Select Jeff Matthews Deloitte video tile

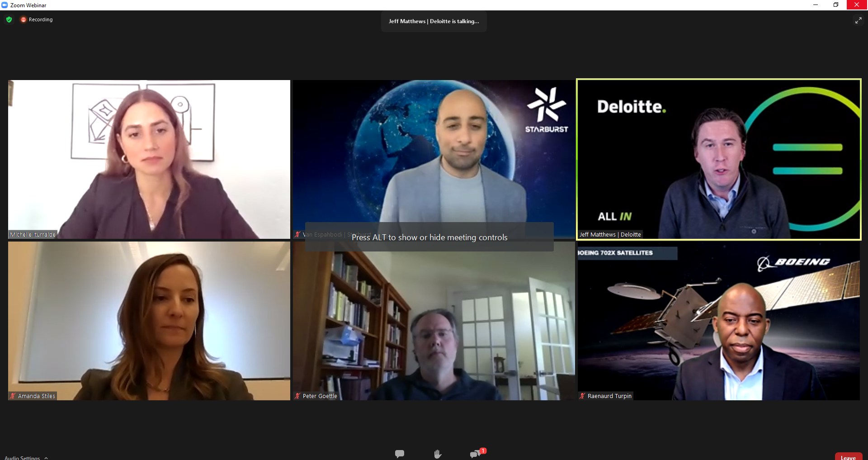tap(719, 159)
